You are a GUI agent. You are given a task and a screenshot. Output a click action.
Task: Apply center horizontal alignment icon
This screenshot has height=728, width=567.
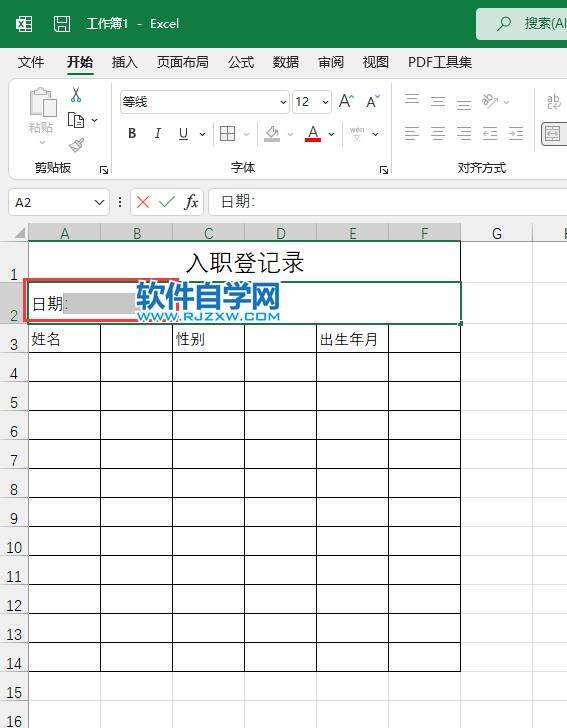[x=437, y=134]
